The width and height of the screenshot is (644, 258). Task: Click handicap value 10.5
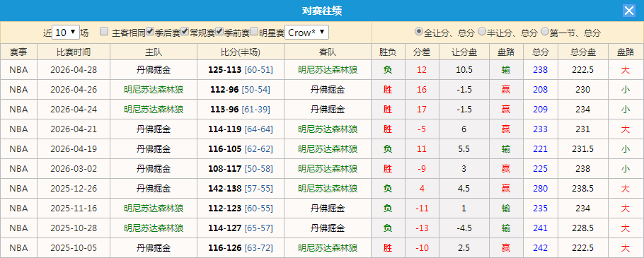point(464,70)
